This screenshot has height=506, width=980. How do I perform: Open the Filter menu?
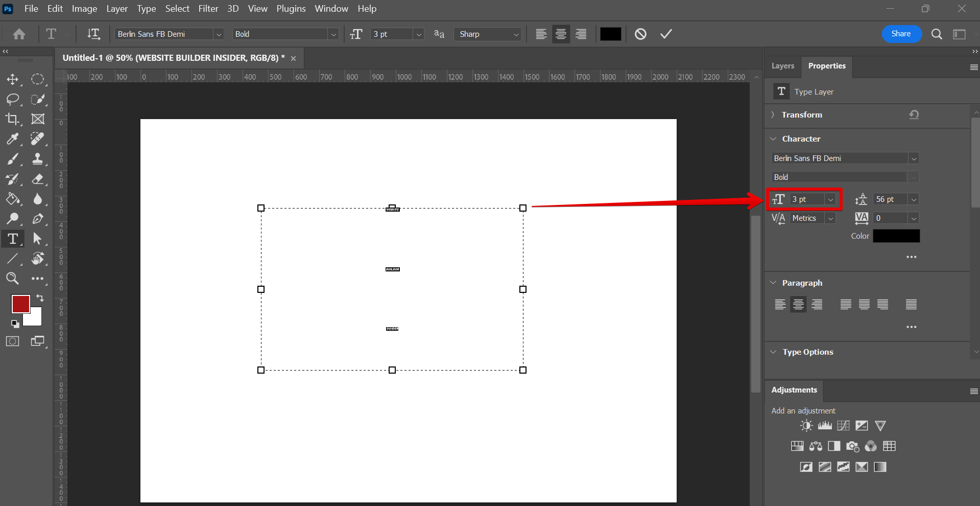[x=208, y=9]
